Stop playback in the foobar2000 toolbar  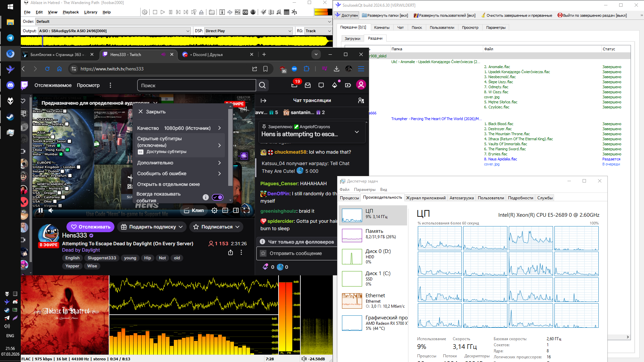(155, 12)
